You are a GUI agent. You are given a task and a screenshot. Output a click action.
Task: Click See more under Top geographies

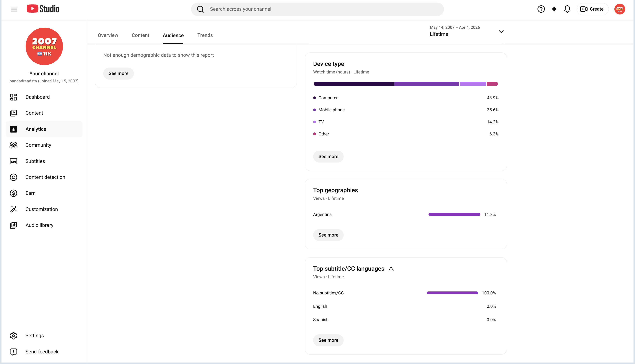tap(328, 235)
